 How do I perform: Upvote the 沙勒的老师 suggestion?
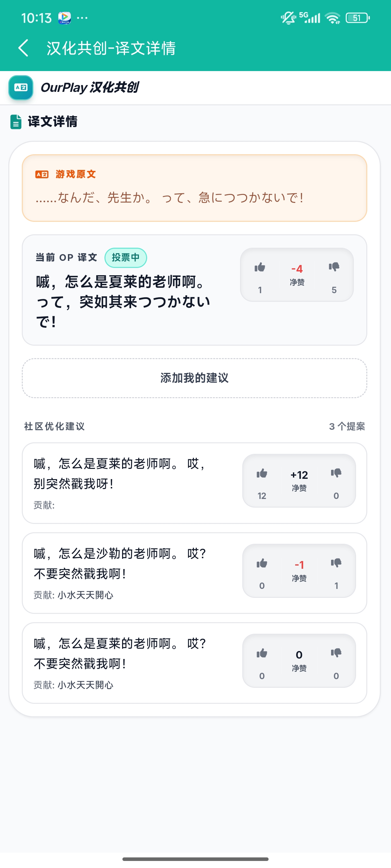pos(262,564)
